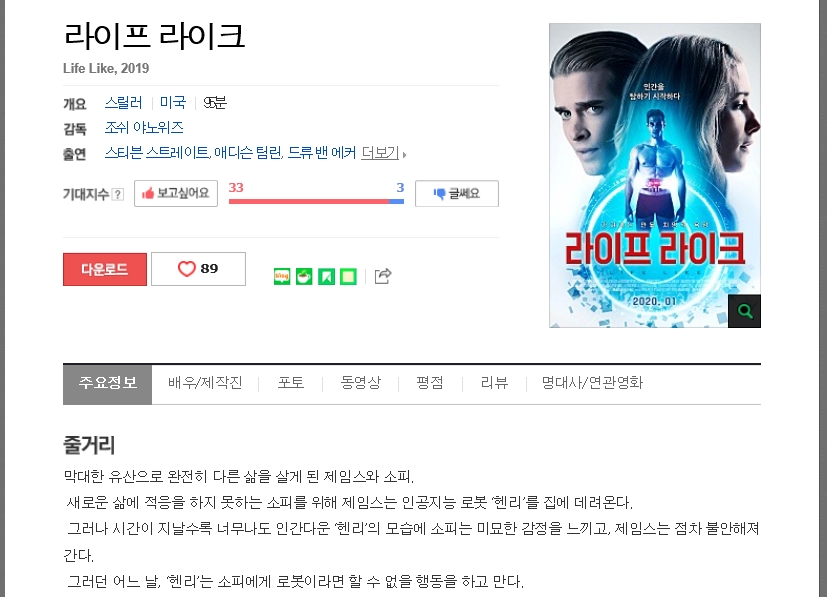Like the movie with heart 89 button

(198, 269)
